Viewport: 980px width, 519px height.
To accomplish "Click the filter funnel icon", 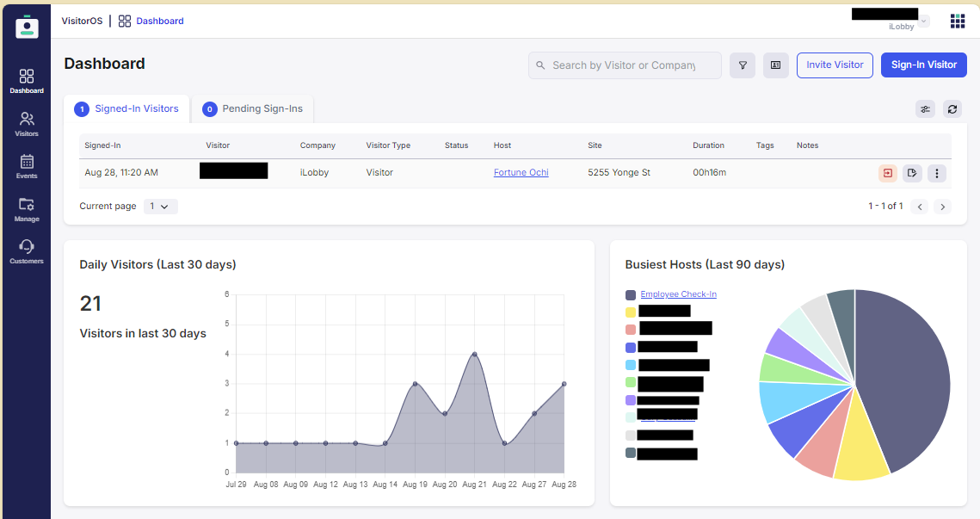I will 743,65.
